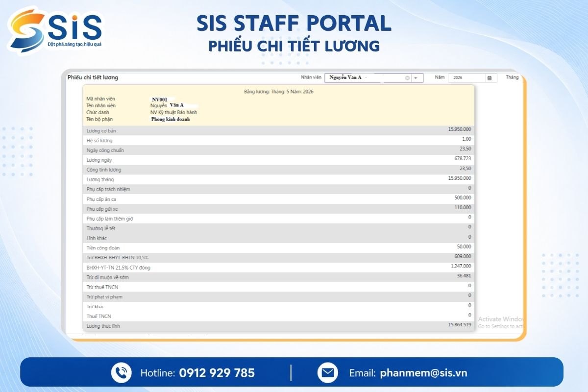588x392 pixels.
Task: Click the BHXH-YT-TN 21,5% CTY đóng value 1.247.000
Action: point(461,266)
